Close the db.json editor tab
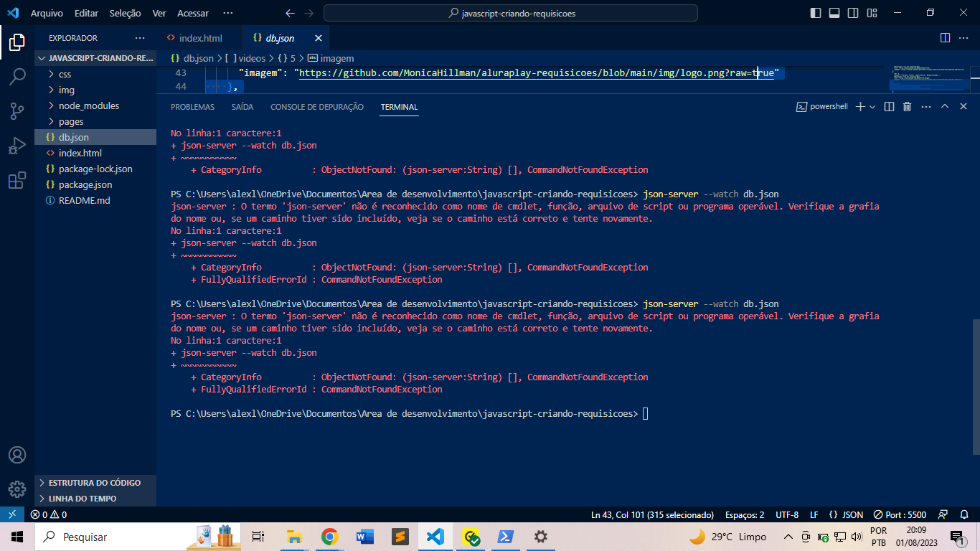980x551 pixels. (319, 38)
